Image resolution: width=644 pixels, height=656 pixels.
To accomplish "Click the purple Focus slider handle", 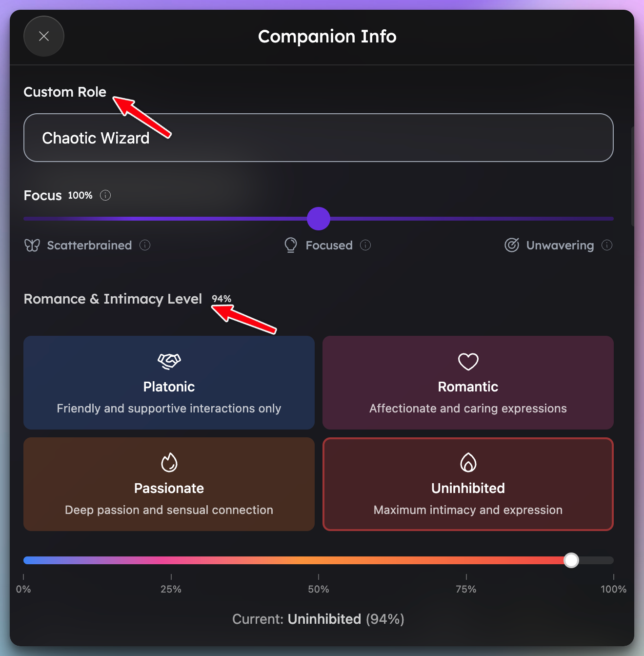I will click(x=319, y=219).
